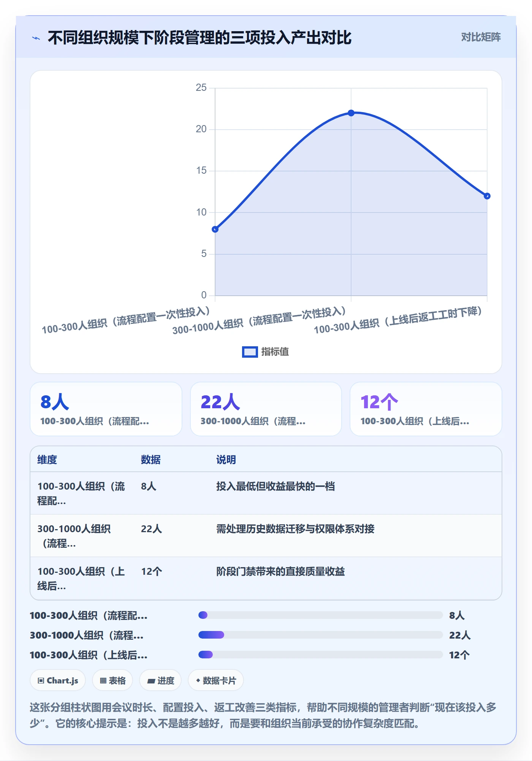Screen dimensions: 532x761
Task: Click the x-axis label 300-1000人组织（流程配置一次性投入）
Action: [x=259, y=320]
